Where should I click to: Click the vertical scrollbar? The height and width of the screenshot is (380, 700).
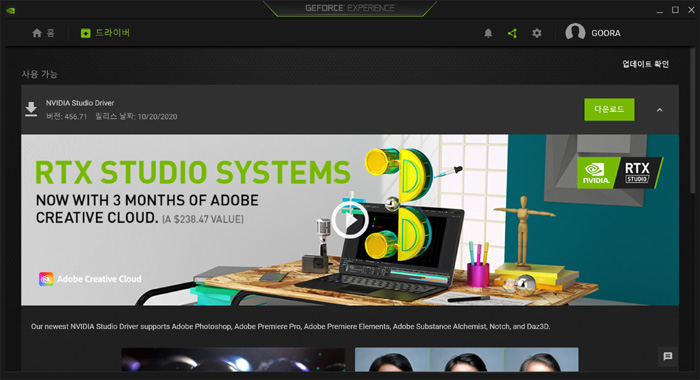(x=692, y=121)
